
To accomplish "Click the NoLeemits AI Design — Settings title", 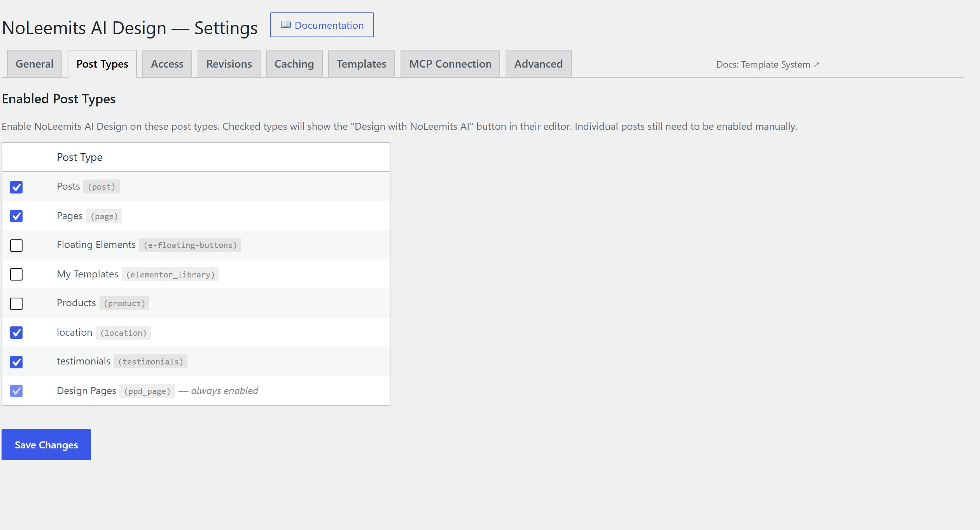I will [130, 28].
